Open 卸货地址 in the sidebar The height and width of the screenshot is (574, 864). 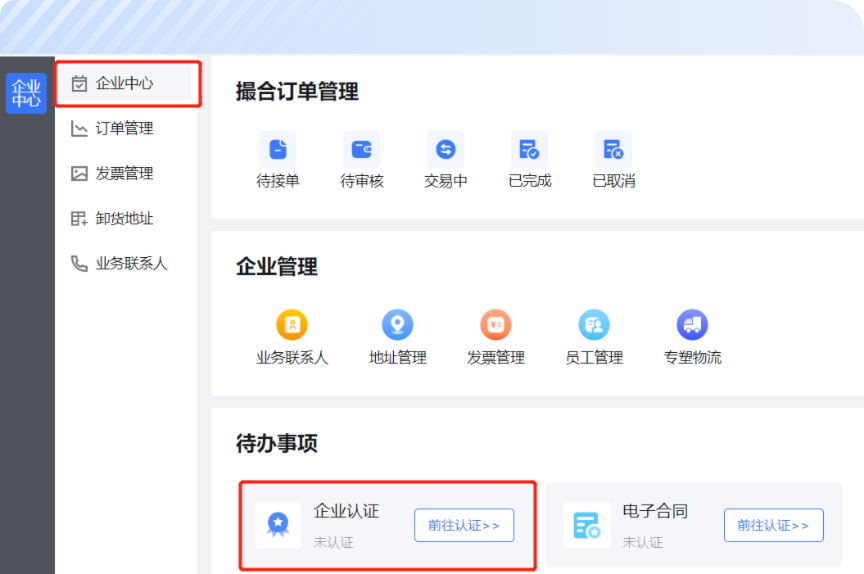(x=126, y=219)
